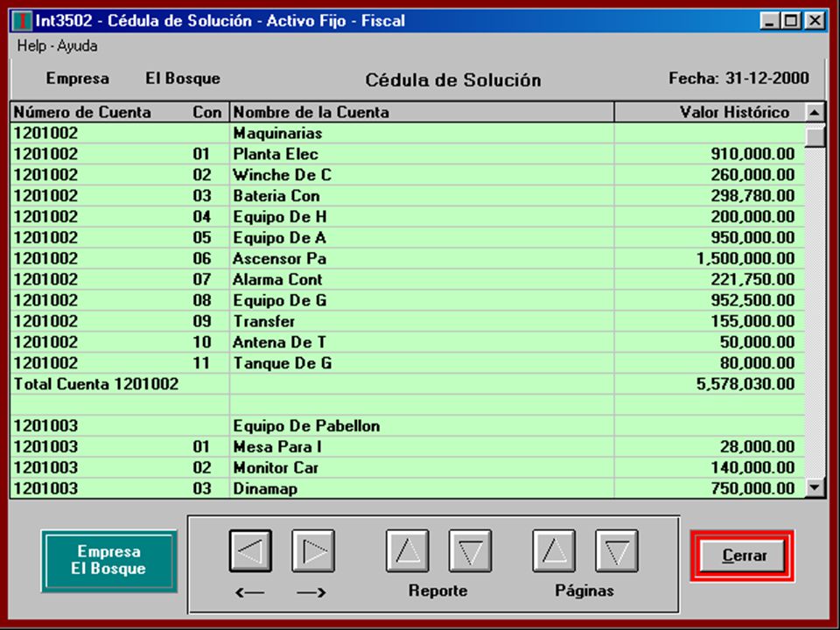Viewport: 840px width, 630px height.
Task: Click the Con column header
Action: 206,112
